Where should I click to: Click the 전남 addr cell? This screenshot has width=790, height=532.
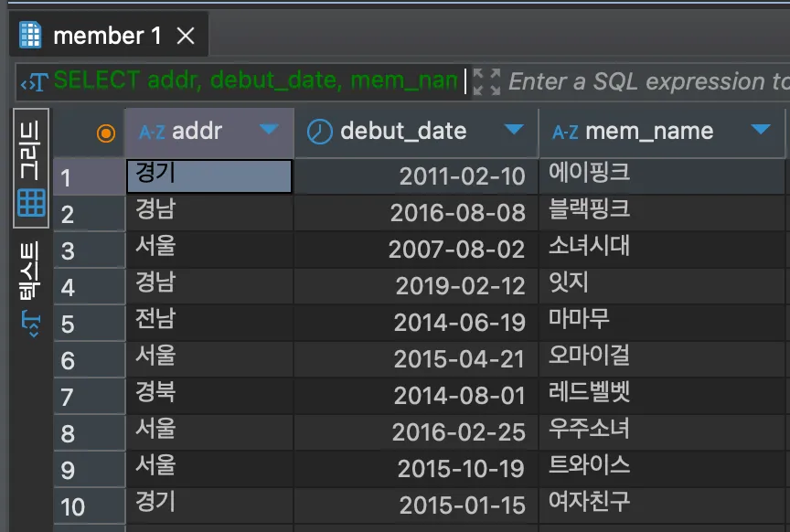click(209, 323)
